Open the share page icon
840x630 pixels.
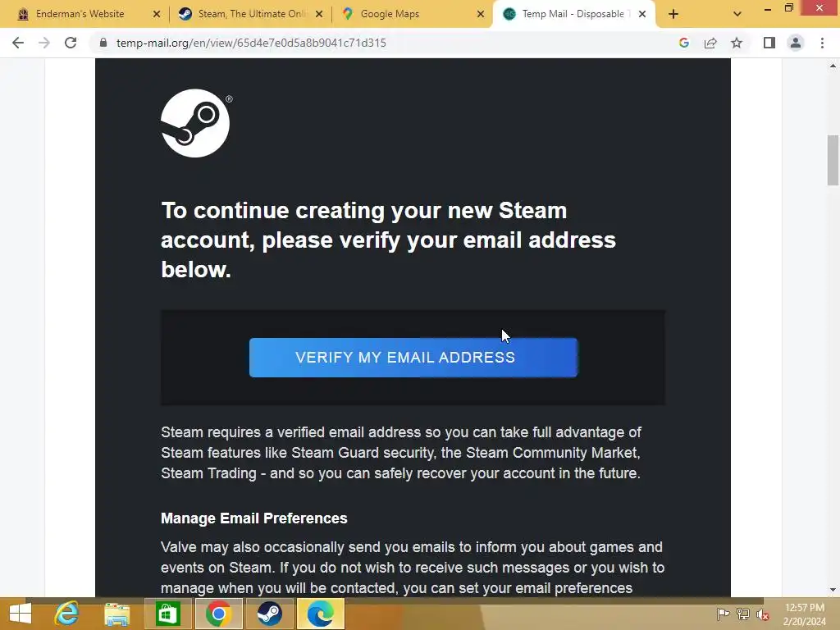(710, 43)
